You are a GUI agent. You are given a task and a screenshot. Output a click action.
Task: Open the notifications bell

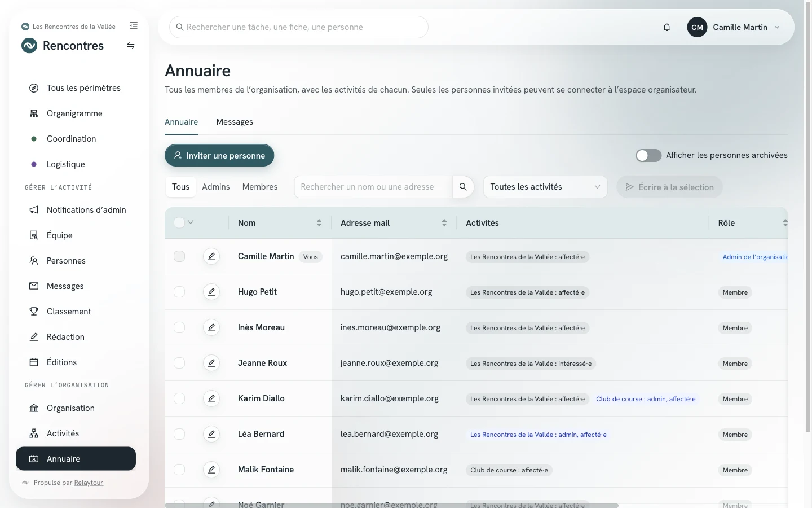point(667,27)
